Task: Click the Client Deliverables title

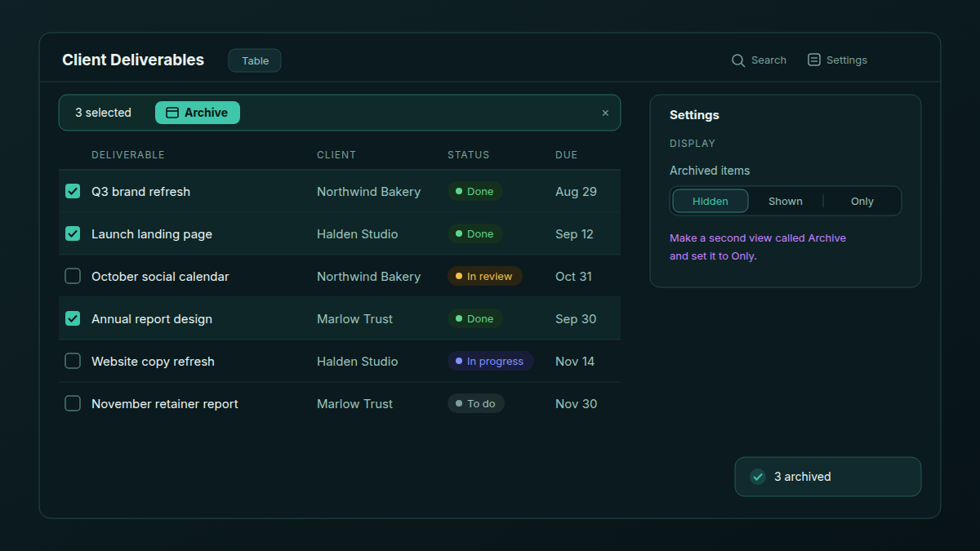Action: 133,60
